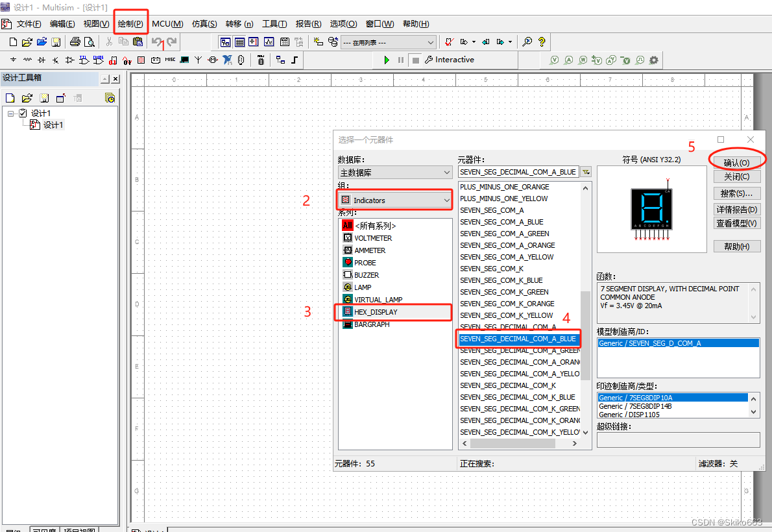Viewport: 772px width, 532px height.
Task: Click the 详情报告(D) button
Action: click(736, 209)
